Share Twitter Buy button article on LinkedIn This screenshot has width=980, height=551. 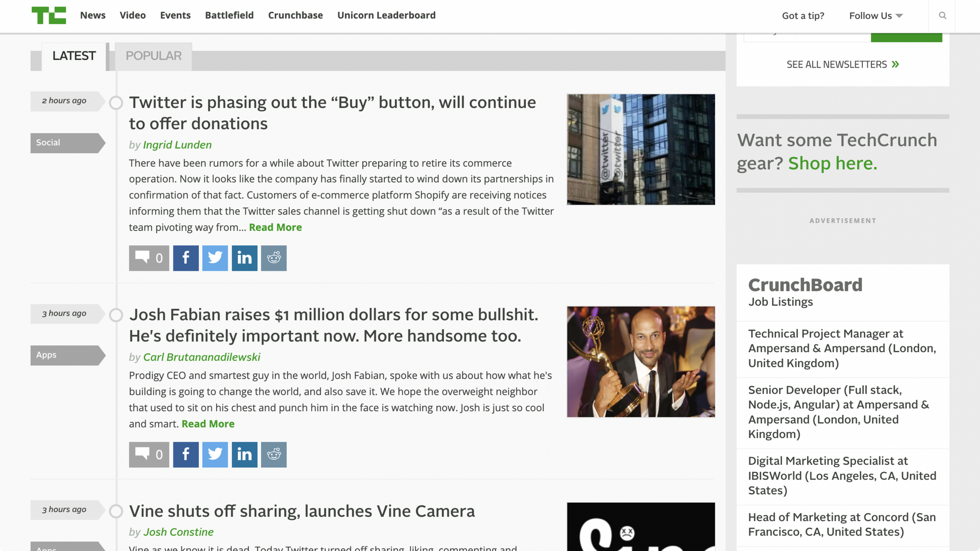(244, 258)
